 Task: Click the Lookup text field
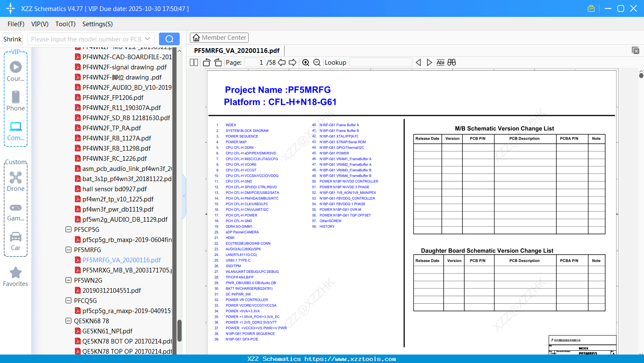point(381,62)
